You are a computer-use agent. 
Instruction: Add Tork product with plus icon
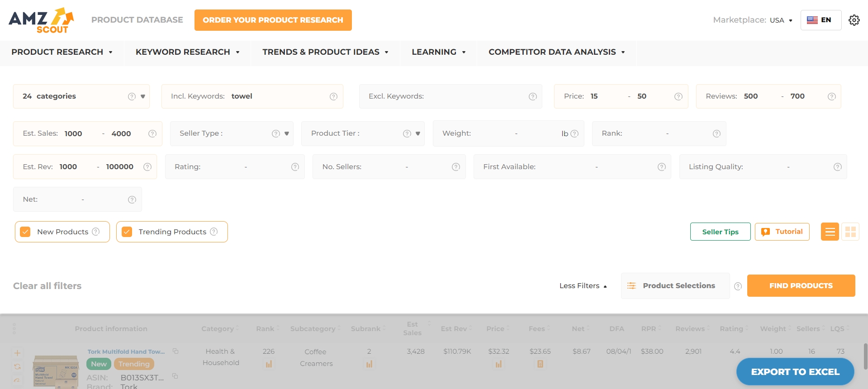(17, 353)
